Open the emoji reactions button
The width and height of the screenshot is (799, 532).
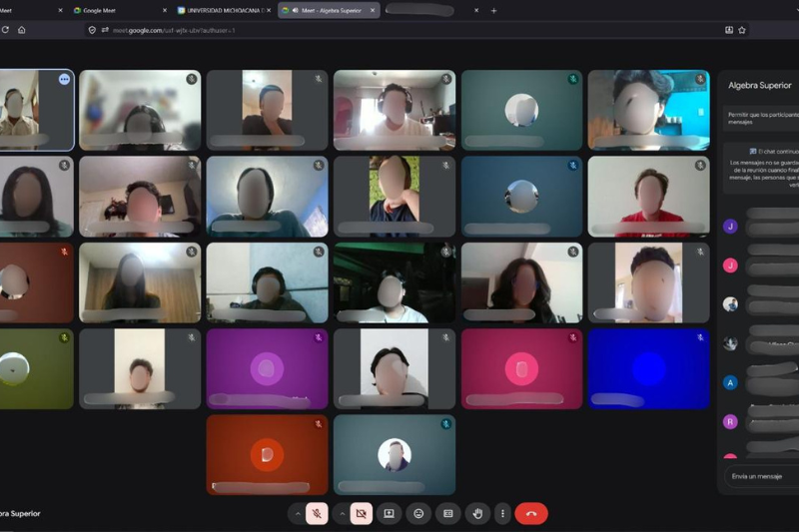point(418,513)
